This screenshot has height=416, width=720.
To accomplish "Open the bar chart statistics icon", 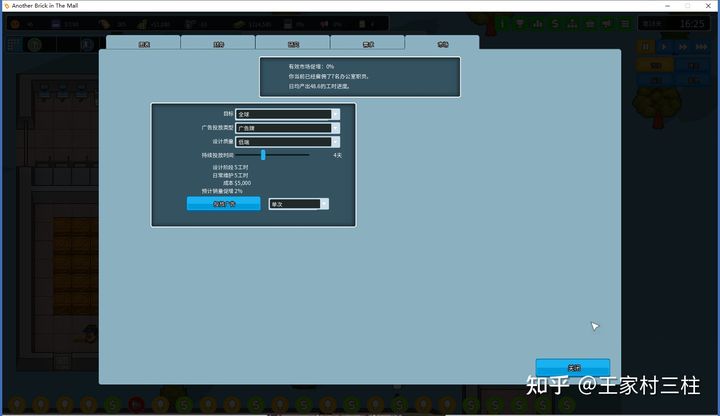I will (x=540, y=23).
